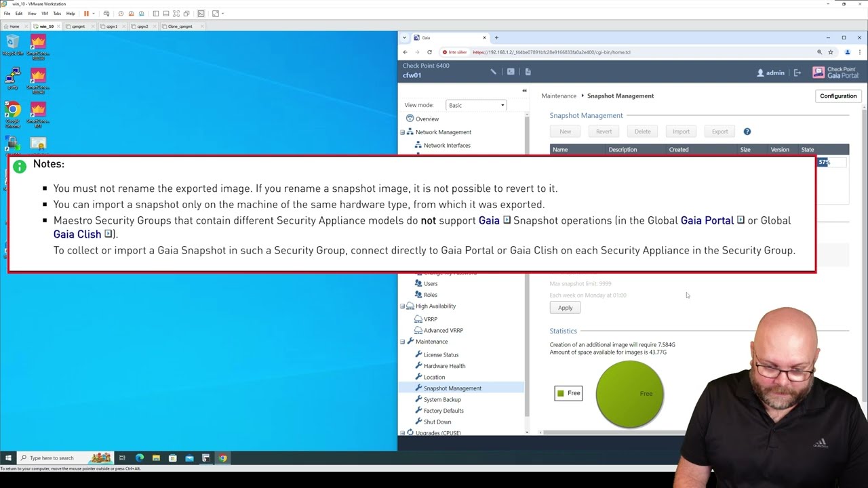Click the Configuration button
Viewport: 868px width, 488px height.
pos(838,96)
